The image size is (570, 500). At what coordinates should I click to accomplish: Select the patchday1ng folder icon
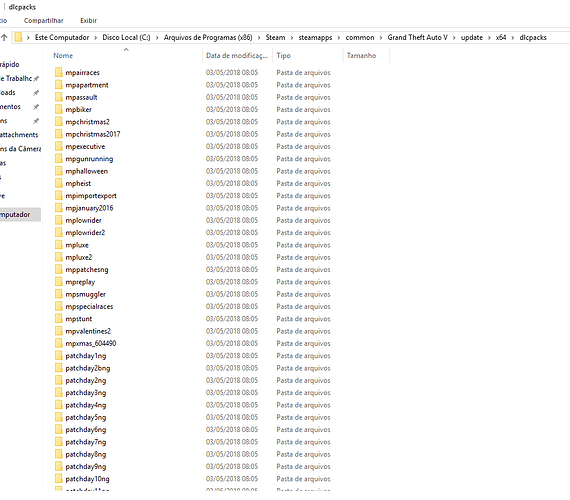tap(59, 355)
